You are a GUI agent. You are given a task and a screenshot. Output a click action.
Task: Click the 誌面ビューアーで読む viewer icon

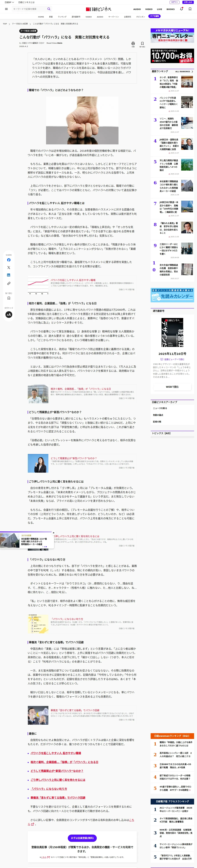(162, 359)
